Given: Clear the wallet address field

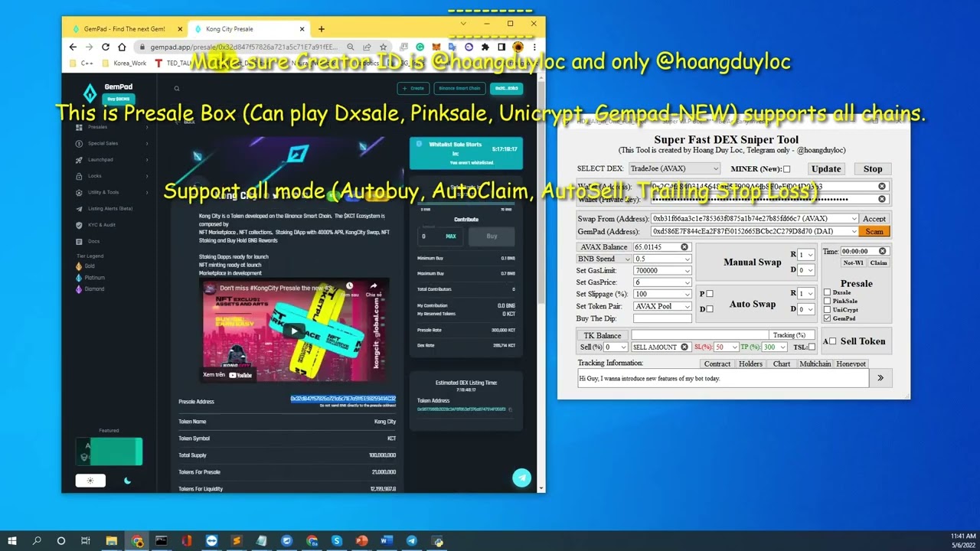Looking at the screenshot, I should (881, 186).
